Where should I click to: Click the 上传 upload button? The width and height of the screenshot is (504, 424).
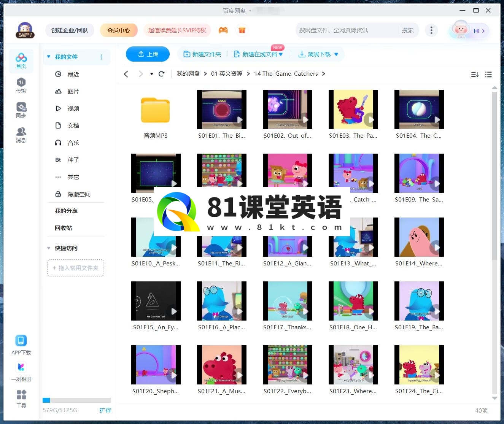(x=148, y=54)
